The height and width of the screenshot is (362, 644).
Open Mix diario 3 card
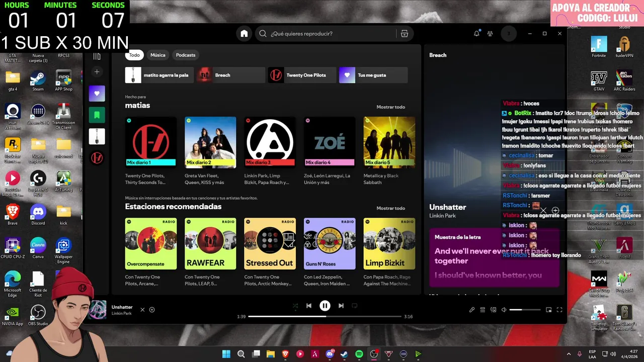coord(270,151)
